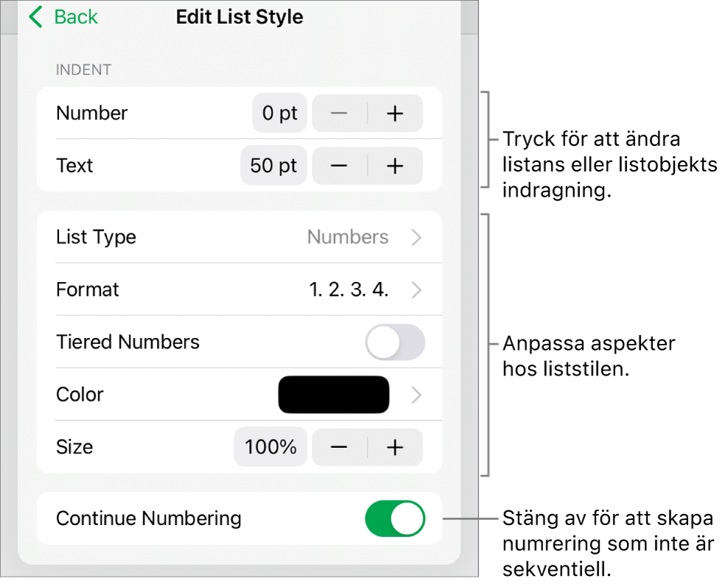Decrease the Number indent value
The height and width of the screenshot is (584, 728).
coord(340,113)
